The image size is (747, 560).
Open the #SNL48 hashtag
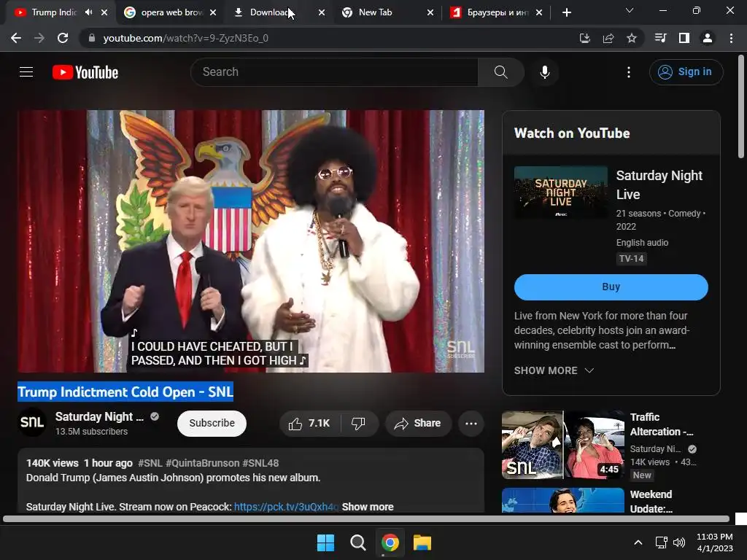(260, 463)
